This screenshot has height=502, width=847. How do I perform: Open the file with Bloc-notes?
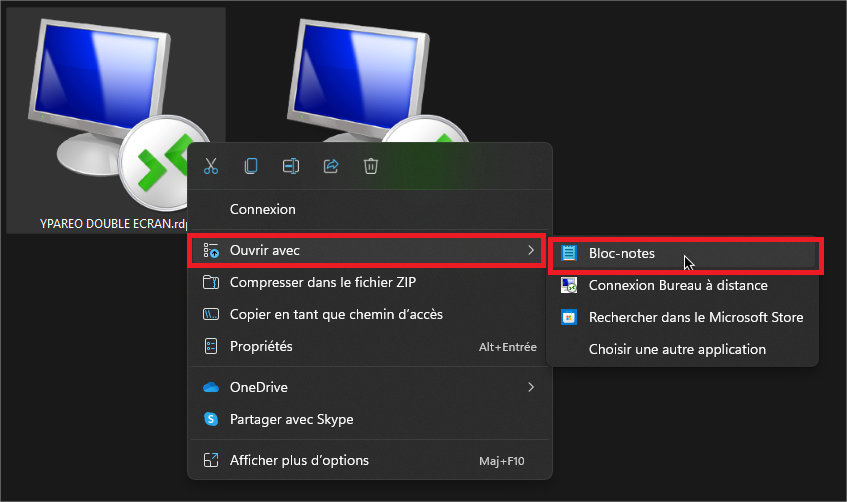click(x=622, y=254)
